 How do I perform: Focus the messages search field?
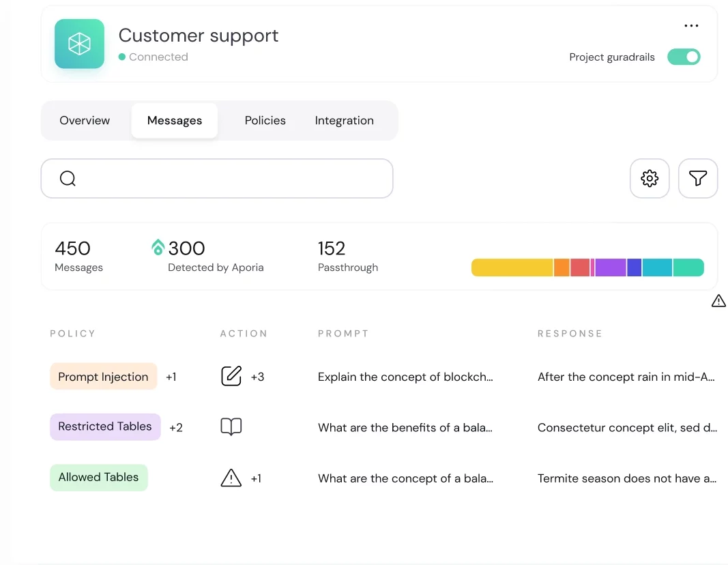217,178
